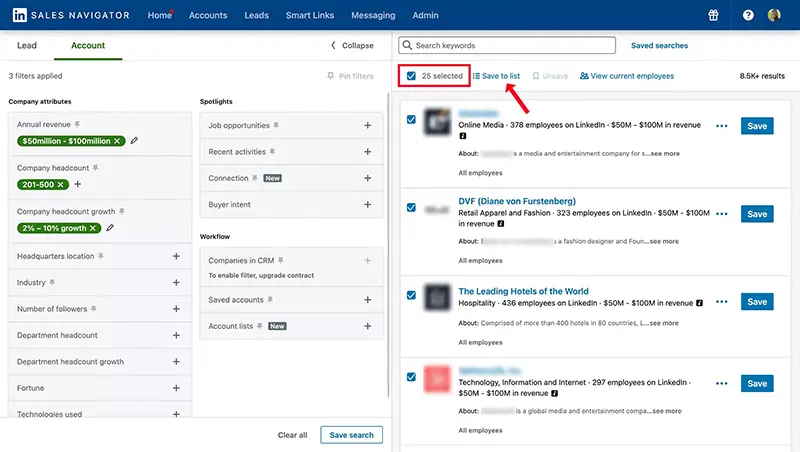The image size is (800, 452).
Task: Switch to the Lead tab
Action: (27, 45)
